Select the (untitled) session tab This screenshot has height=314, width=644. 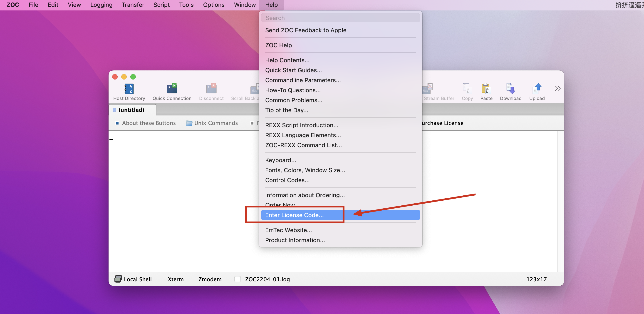click(x=131, y=110)
